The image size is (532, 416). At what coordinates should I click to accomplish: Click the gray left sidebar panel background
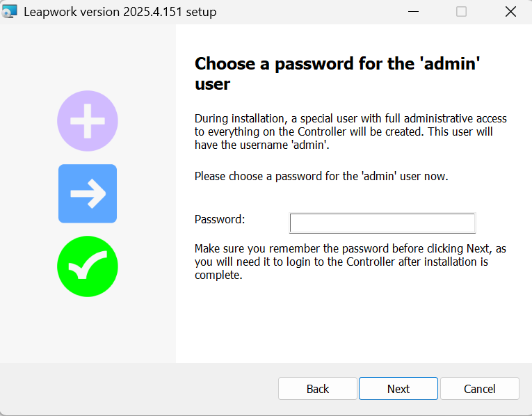[88, 327]
